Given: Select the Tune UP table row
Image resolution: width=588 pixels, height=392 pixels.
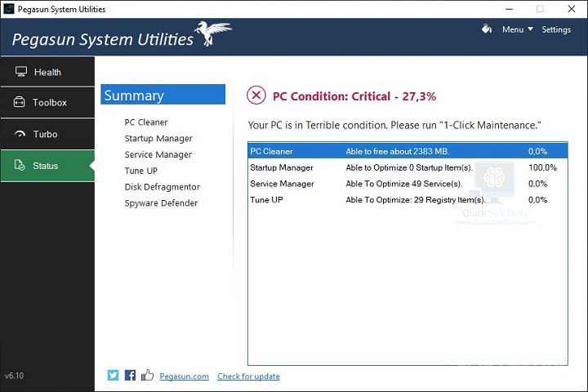Looking at the screenshot, I should 408,199.
